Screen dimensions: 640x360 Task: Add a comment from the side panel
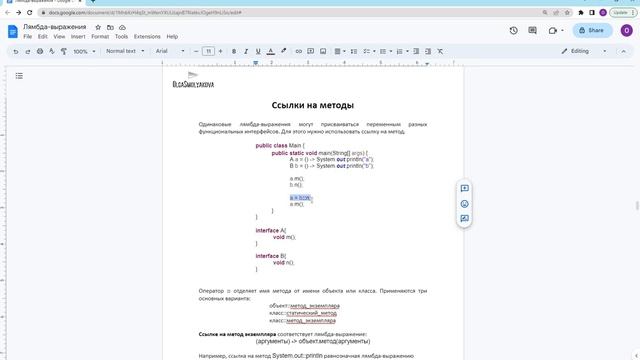coord(464,188)
